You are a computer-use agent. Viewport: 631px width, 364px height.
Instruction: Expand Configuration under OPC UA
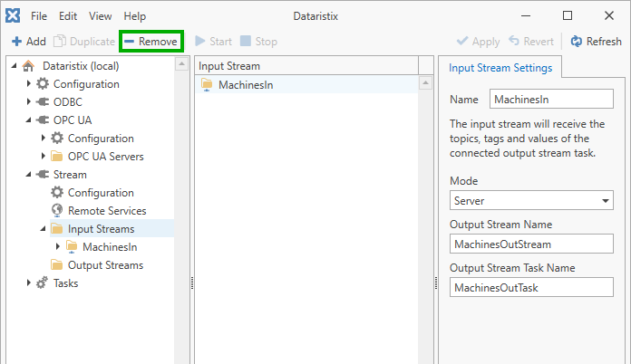[x=43, y=138]
